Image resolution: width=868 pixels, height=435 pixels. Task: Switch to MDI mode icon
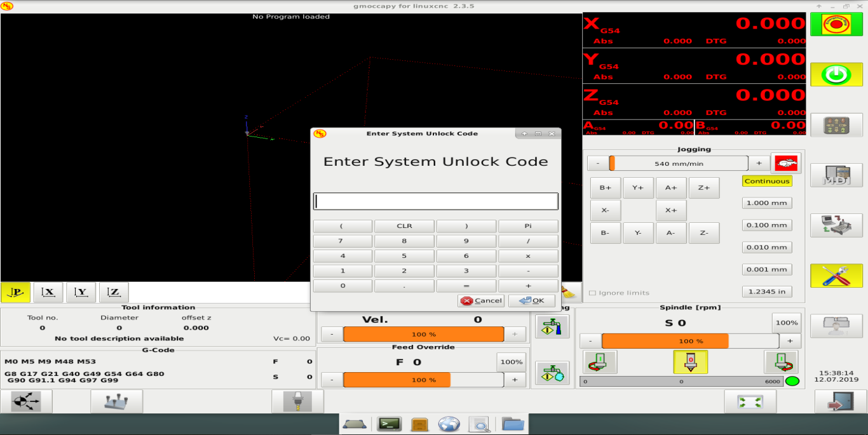point(836,175)
